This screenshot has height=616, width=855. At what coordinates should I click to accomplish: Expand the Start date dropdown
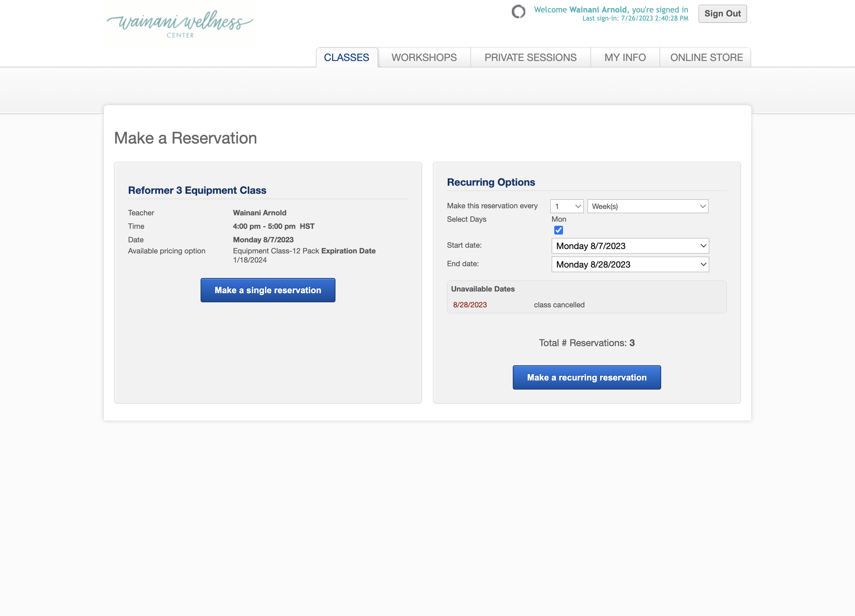tap(630, 246)
